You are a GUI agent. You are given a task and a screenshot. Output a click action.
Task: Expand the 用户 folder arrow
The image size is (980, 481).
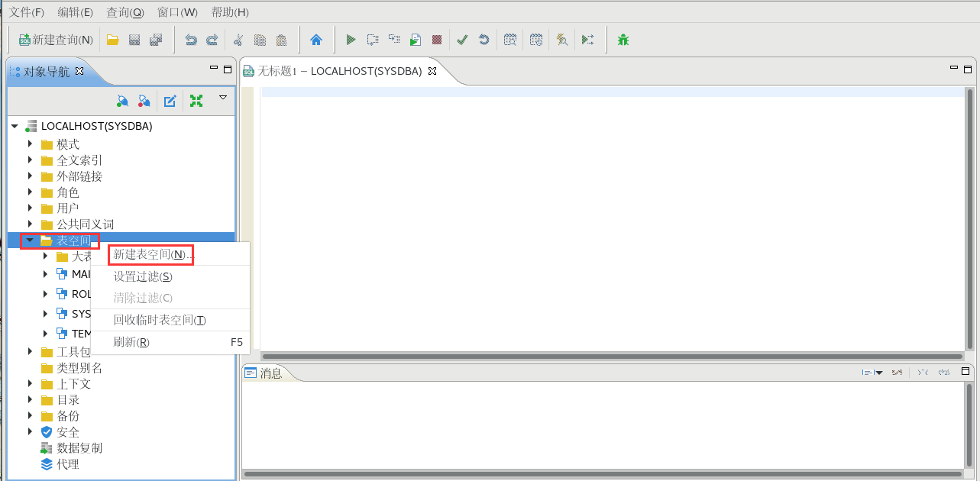pyautogui.click(x=30, y=208)
